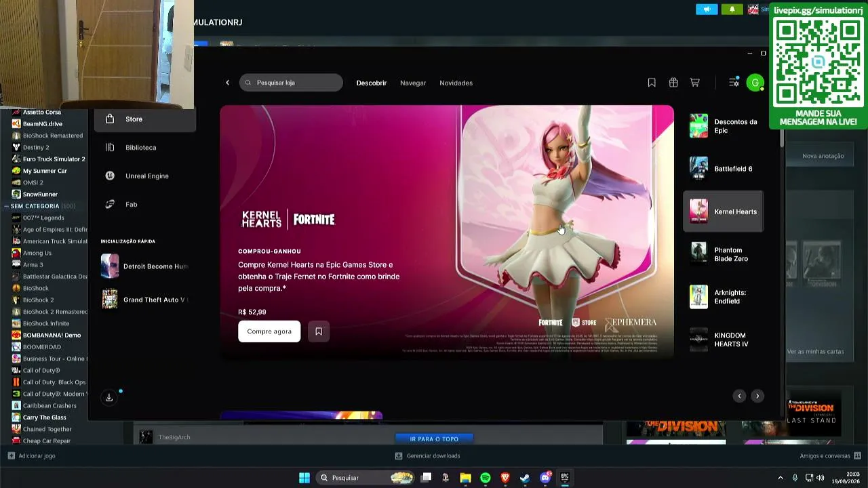This screenshot has width=868, height=488.
Task: Open the gift icon in store header
Action: [673, 83]
